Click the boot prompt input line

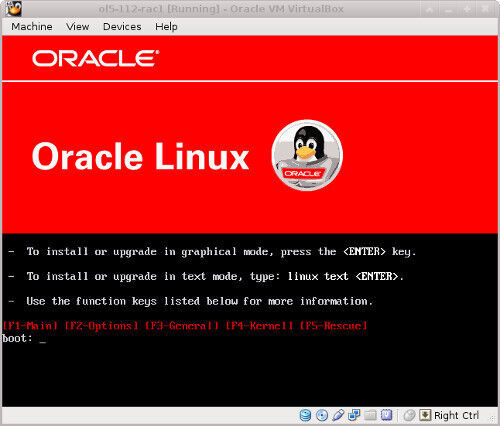tap(24, 338)
